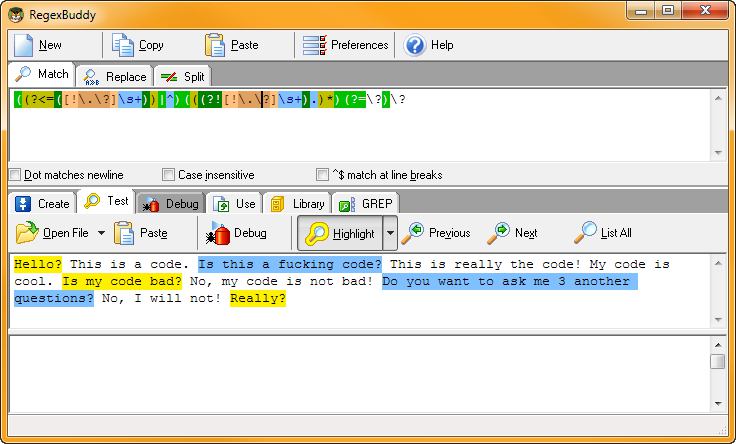
Task: Click the highlighted word "questions?" in test text
Action: click(54, 298)
